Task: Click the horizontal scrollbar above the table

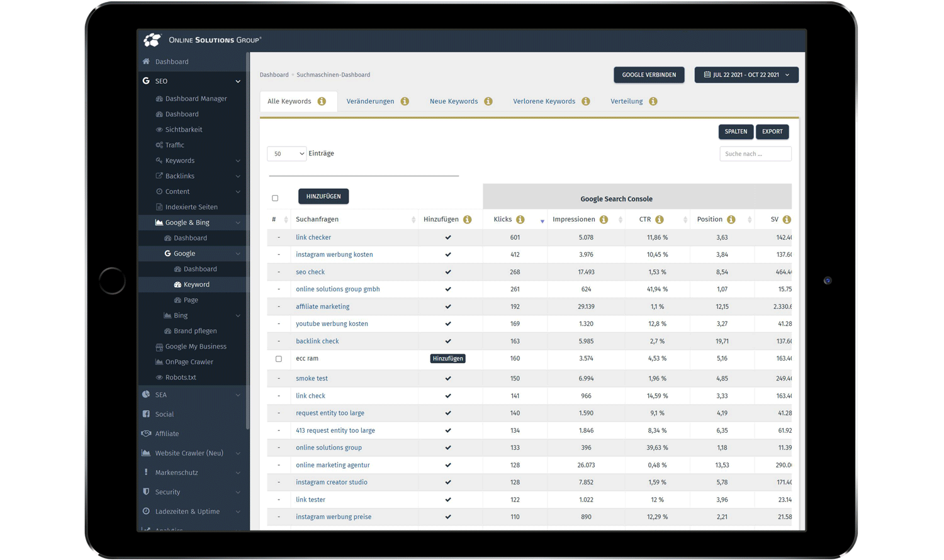Action: [x=364, y=176]
